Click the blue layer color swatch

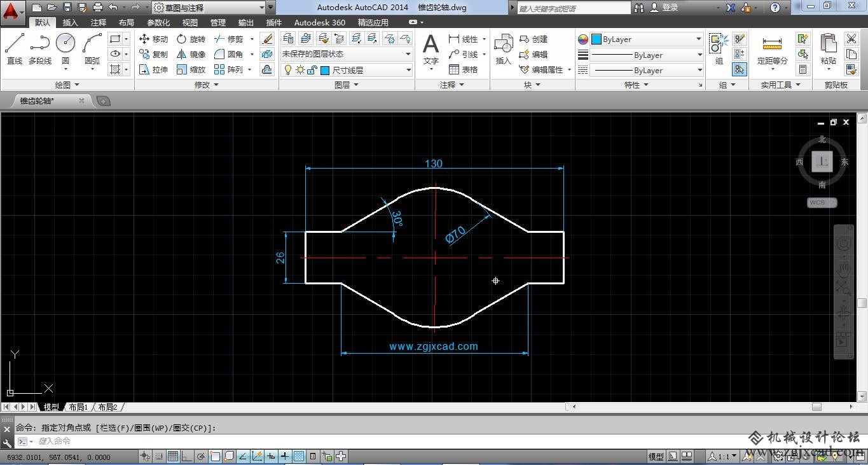[324, 70]
